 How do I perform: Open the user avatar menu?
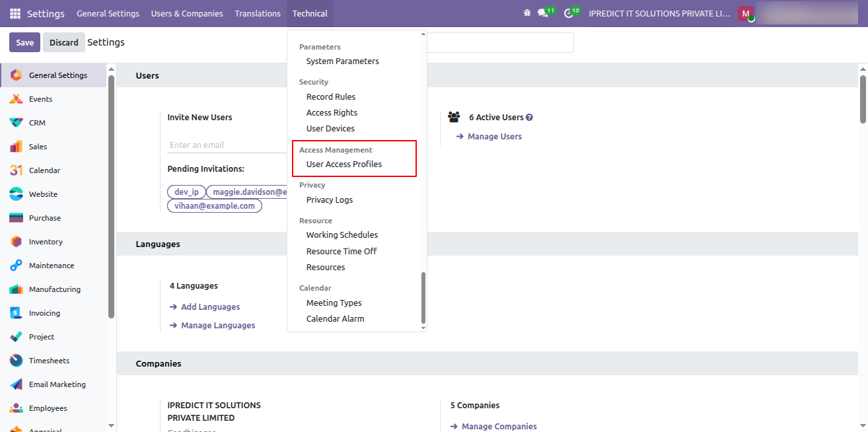(x=746, y=14)
